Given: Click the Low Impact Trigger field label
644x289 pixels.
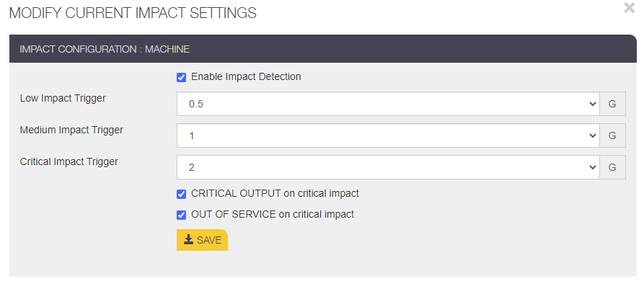Looking at the screenshot, I should (63, 99).
